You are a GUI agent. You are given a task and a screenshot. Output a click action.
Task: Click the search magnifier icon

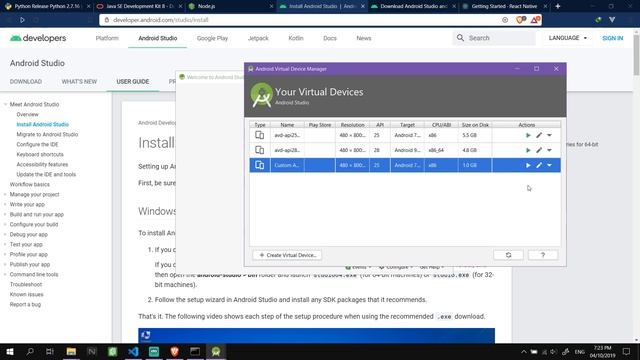[x=460, y=38]
